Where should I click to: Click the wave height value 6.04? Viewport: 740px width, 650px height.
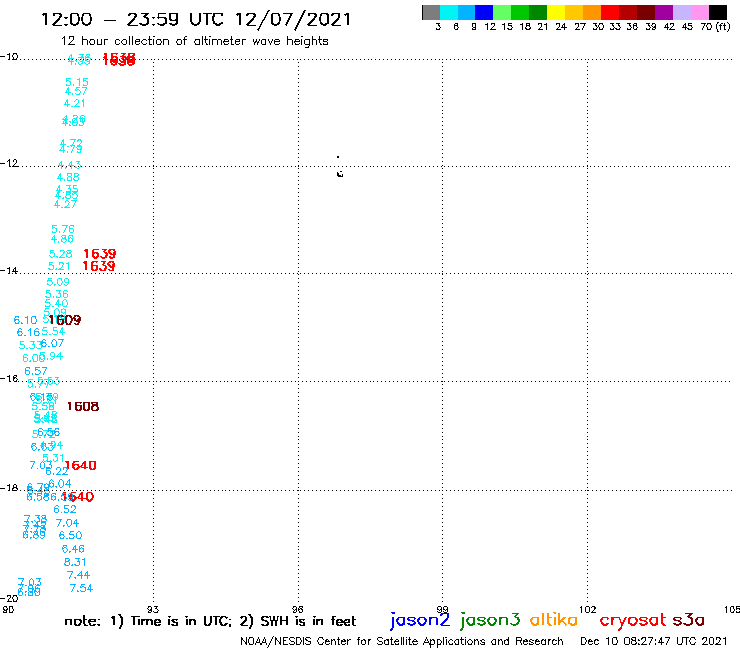click(60, 483)
